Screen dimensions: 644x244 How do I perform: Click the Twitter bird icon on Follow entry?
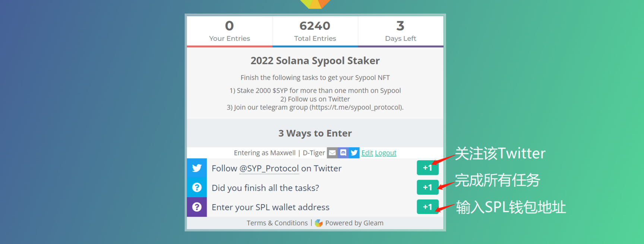click(x=197, y=168)
